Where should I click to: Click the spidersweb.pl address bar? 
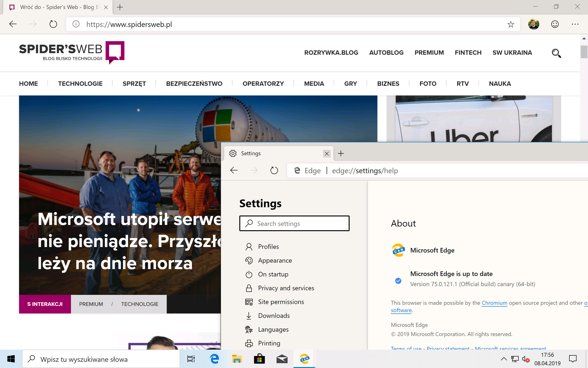click(x=293, y=24)
